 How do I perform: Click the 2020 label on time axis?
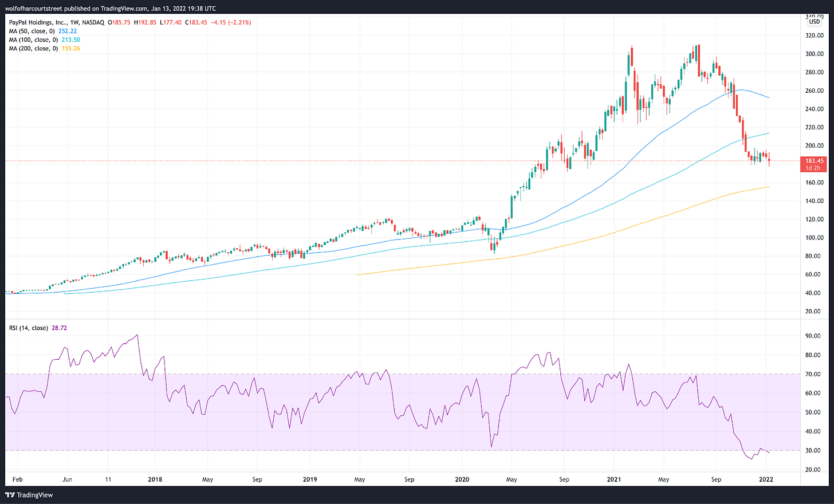[462, 479]
